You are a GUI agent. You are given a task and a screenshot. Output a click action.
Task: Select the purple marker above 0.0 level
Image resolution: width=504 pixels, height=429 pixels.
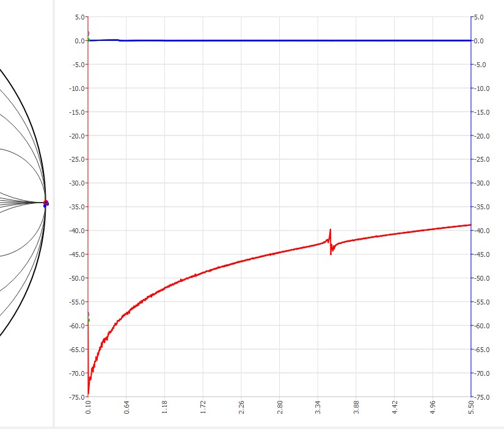[x=88, y=34]
